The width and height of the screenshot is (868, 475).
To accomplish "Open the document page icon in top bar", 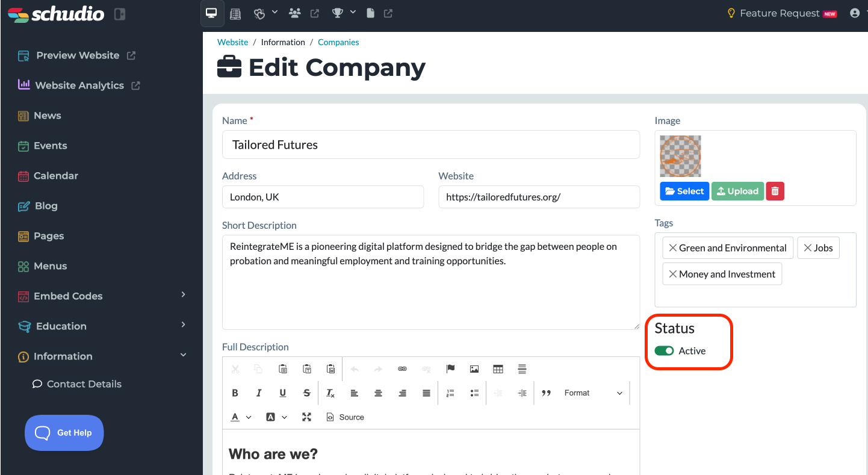I will (x=371, y=13).
